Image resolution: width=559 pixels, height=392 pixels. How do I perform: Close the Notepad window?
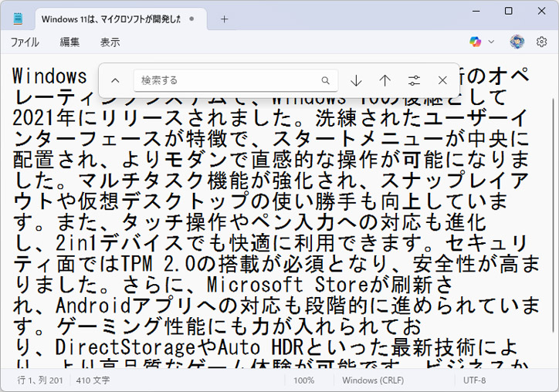541,11
